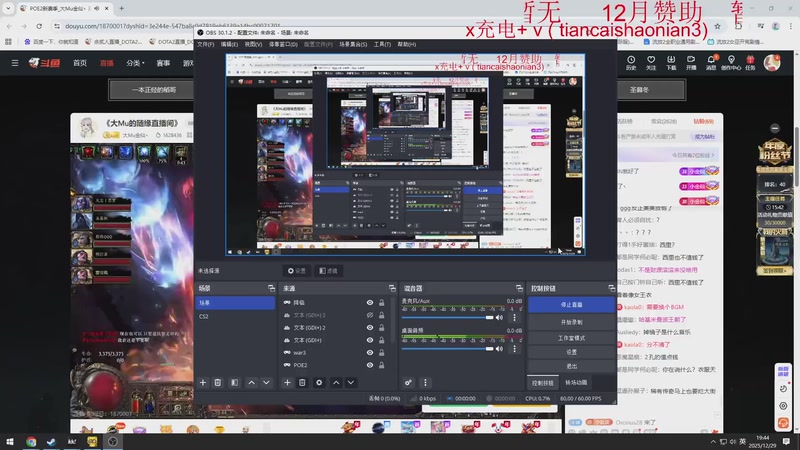Open OBS from Windows taskbar
Screen dimensions: 800x450
pos(112,441)
